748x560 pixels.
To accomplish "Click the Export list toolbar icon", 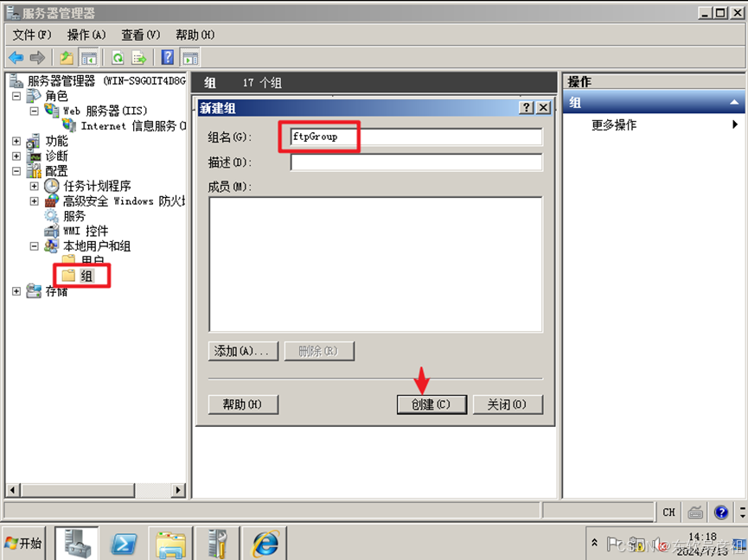I will coord(139,58).
